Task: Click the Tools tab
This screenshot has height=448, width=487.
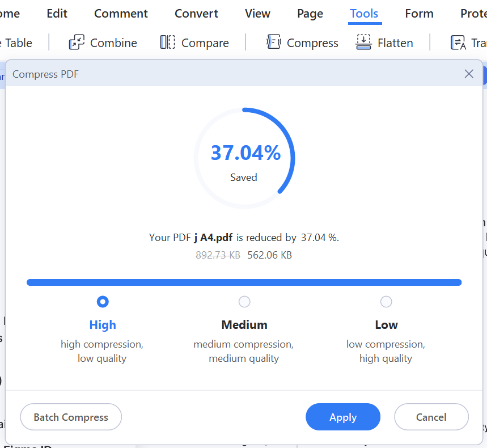Action: tap(364, 14)
